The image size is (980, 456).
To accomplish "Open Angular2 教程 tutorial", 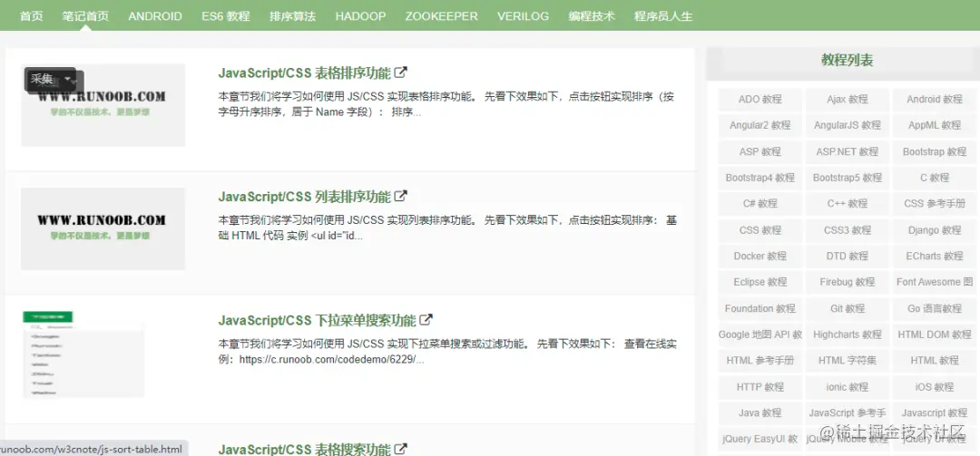I will [760, 125].
